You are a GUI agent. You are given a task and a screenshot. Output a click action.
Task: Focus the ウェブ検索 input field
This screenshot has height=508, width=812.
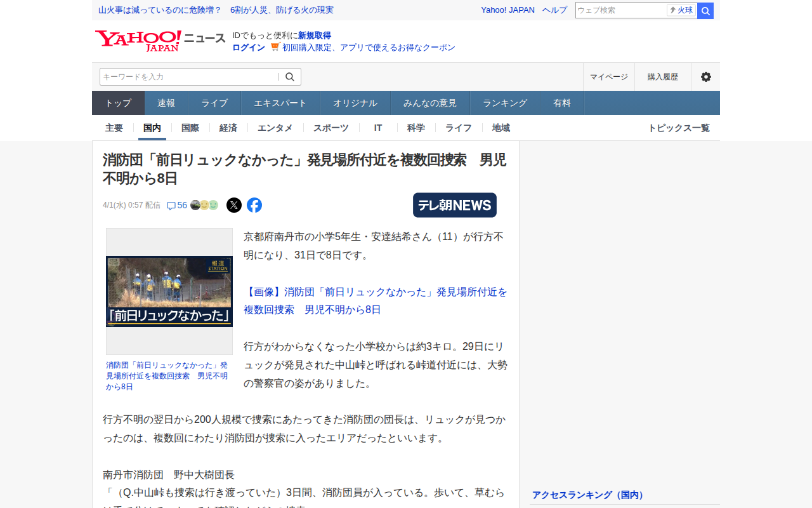coord(621,10)
